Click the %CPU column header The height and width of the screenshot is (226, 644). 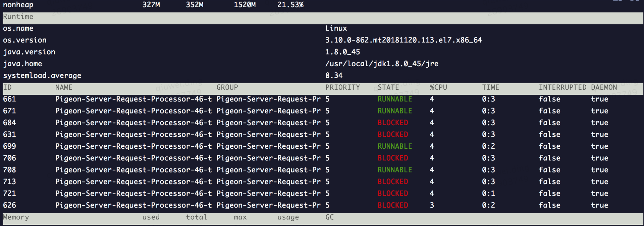coord(438,87)
